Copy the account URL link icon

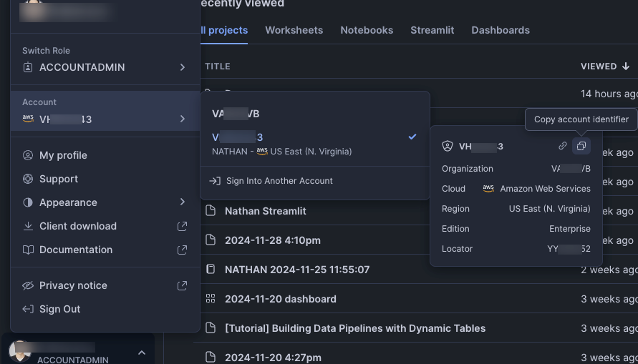pos(562,146)
